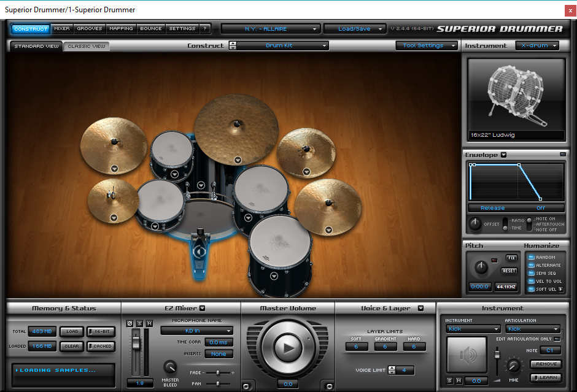Viewport: 577px width, 392px height.
Task: Toggle Vel to Vol humanize option
Action: 531,282
